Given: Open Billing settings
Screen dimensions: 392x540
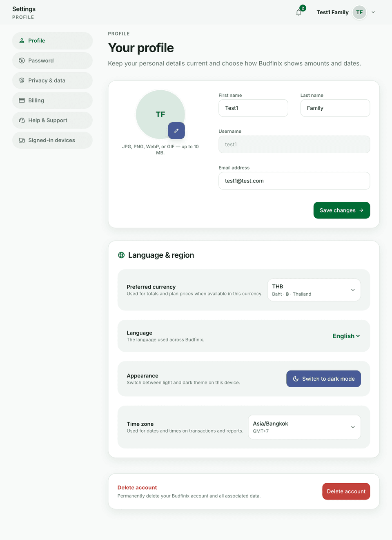Looking at the screenshot, I should click(52, 100).
